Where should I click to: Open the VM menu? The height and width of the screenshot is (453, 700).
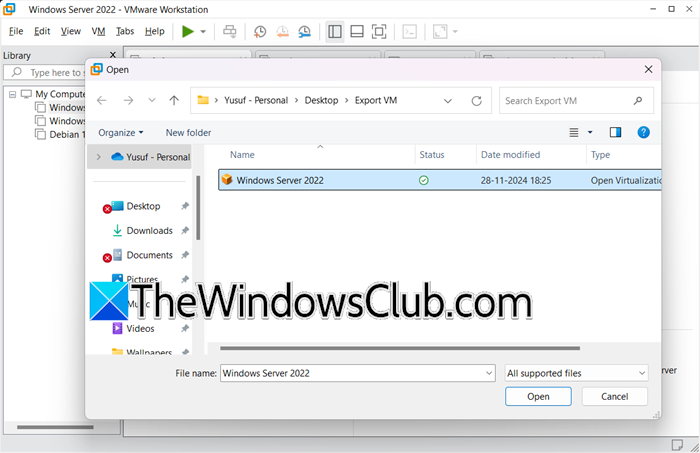pos(98,31)
